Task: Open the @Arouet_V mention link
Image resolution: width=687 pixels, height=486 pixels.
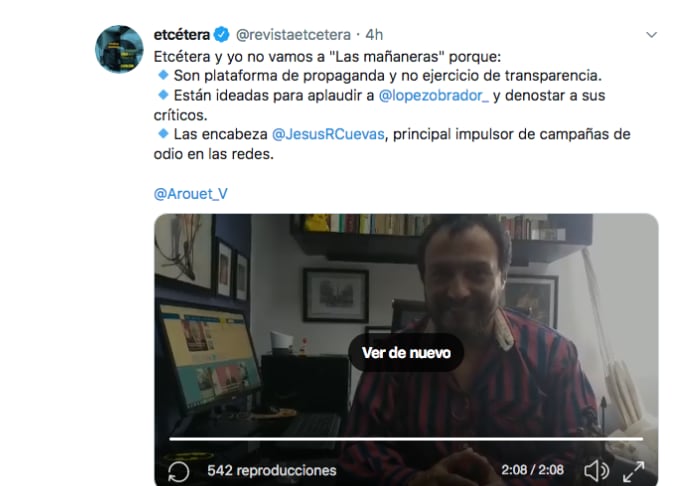Action: (191, 194)
